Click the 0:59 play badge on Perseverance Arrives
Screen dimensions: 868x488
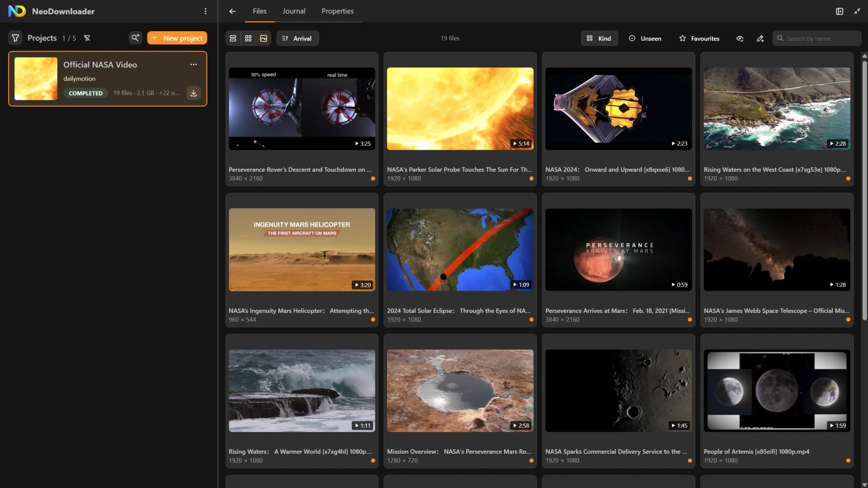click(x=679, y=285)
